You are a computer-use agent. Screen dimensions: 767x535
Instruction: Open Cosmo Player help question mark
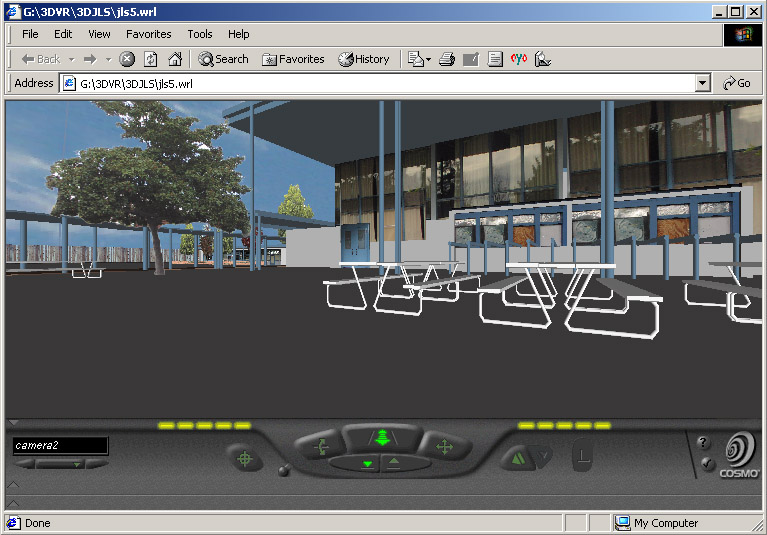tap(703, 442)
